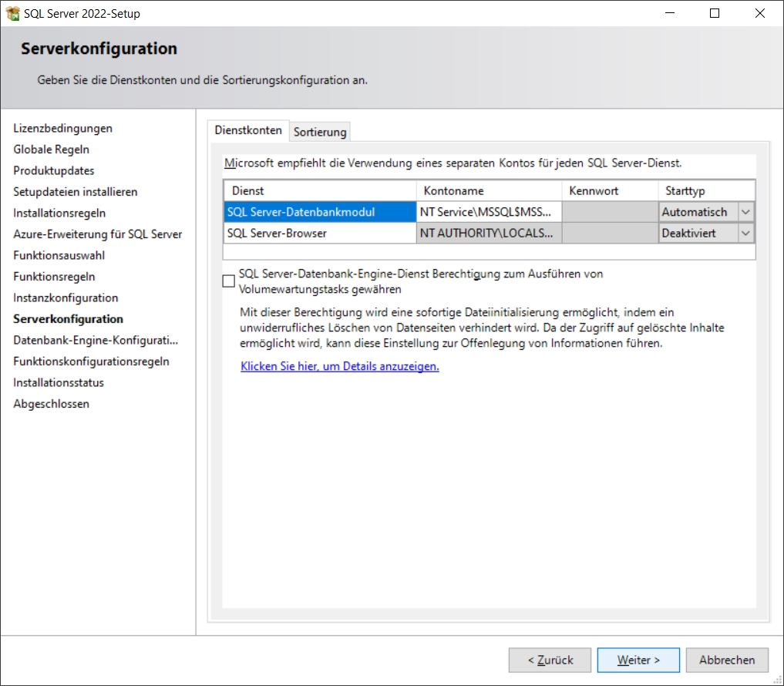The image size is (784, 686).
Task: Click the Kontoname column header
Action: pos(489,191)
